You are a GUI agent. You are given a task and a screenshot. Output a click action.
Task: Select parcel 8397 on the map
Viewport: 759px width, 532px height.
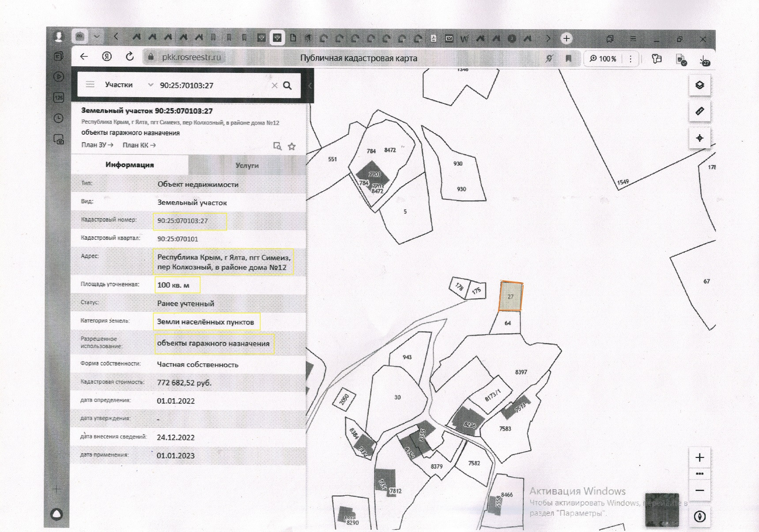pos(521,372)
